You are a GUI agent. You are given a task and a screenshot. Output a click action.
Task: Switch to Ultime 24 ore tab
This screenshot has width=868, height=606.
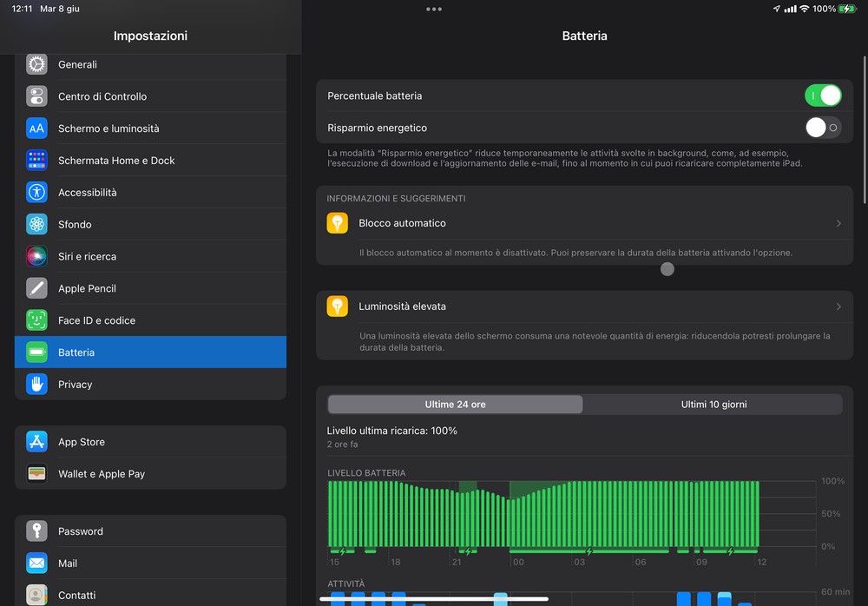click(455, 405)
